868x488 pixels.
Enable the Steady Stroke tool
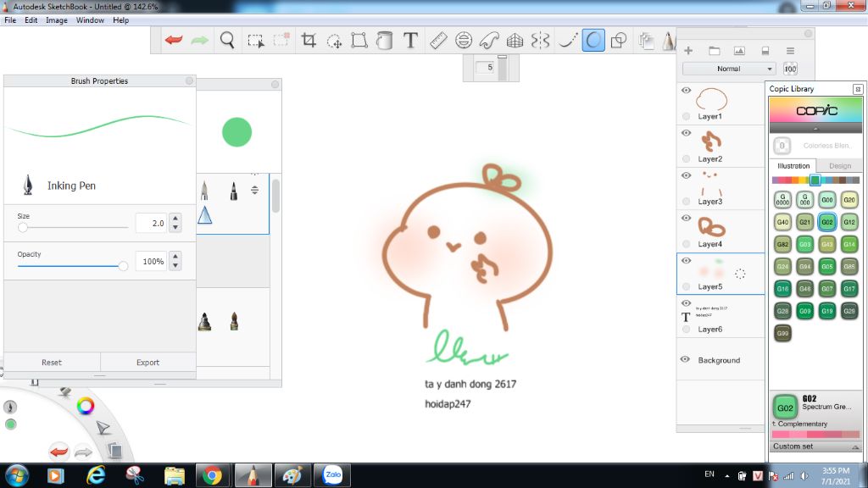pyautogui.click(x=567, y=40)
